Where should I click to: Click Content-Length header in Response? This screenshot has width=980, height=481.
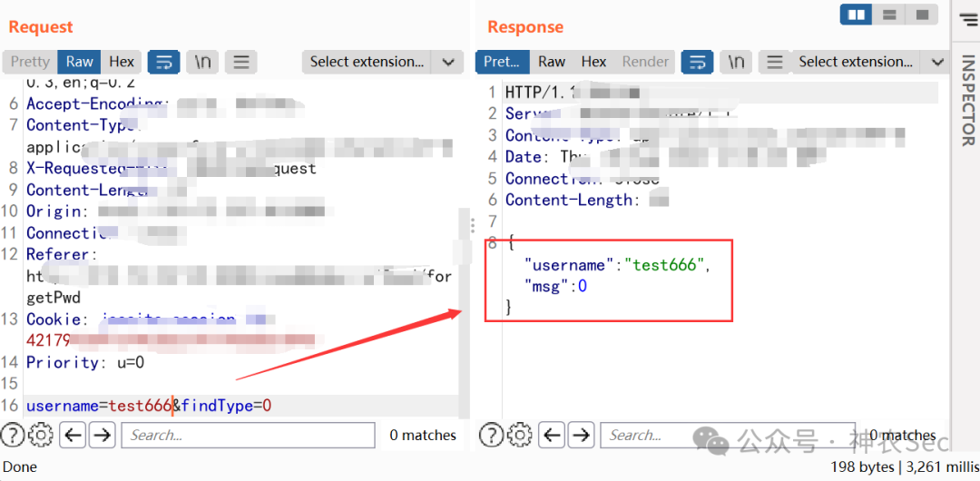[x=587, y=201]
